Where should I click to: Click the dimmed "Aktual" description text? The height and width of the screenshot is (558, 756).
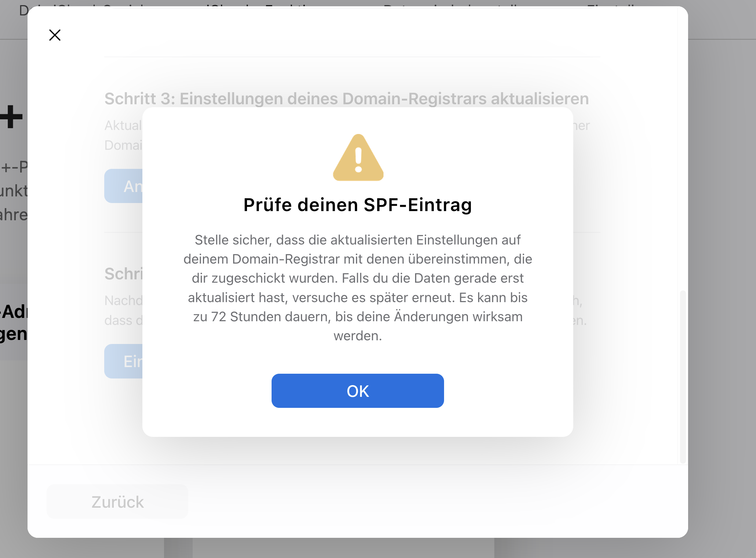(x=123, y=126)
